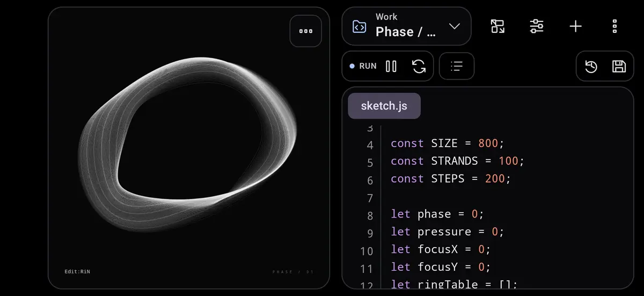Add a new item with the plus icon
This screenshot has width=644, height=296.
coord(575,26)
